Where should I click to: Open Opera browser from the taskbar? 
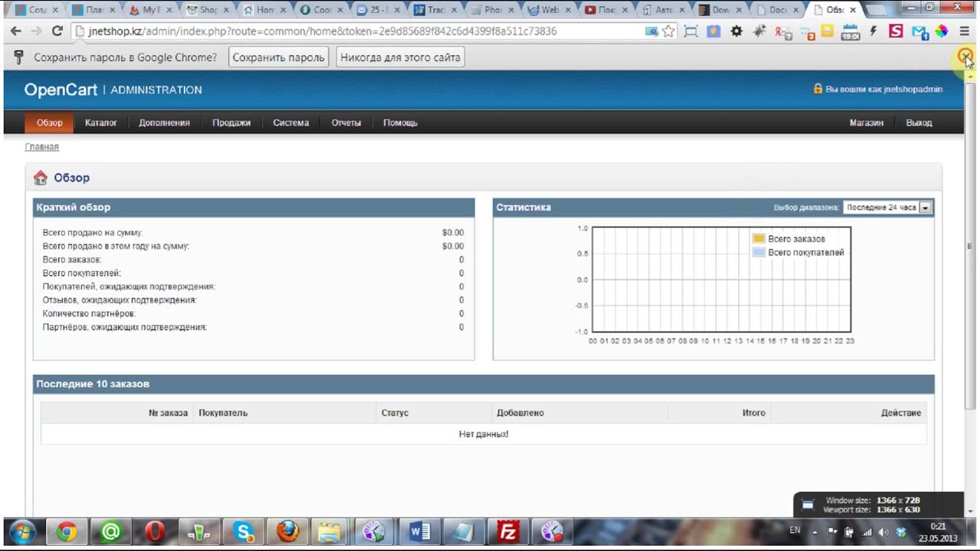[x=155, y=531]
